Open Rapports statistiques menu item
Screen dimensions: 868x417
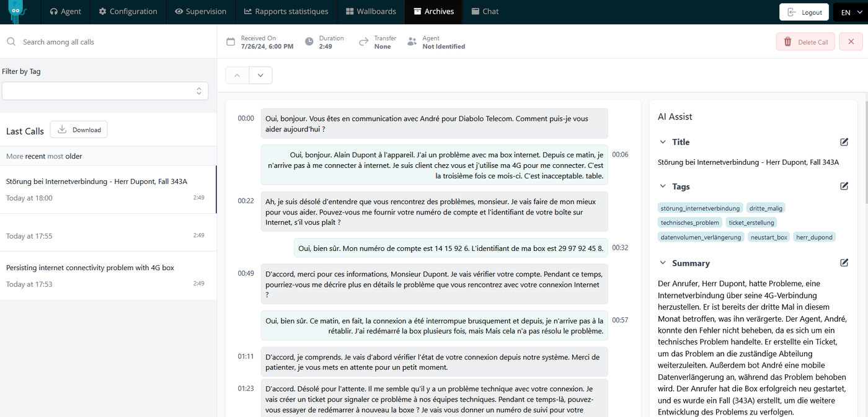[286, 12]
